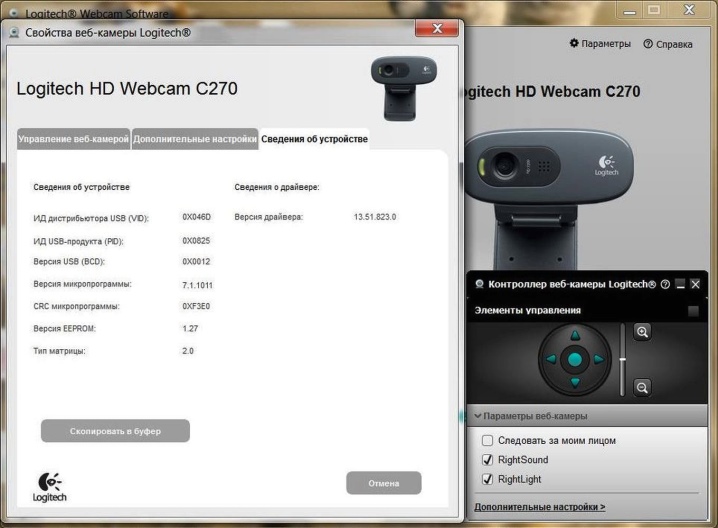Toggle the square box beside Элементы управления
The width and height of the screenshot is (718, 528).
click(x=693, y=311)
